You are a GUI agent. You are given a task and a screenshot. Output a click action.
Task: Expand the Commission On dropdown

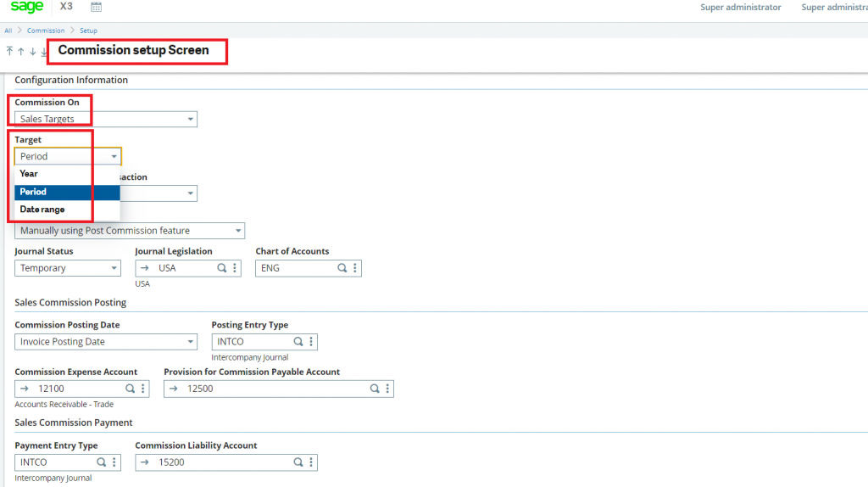tap(191, 120)
